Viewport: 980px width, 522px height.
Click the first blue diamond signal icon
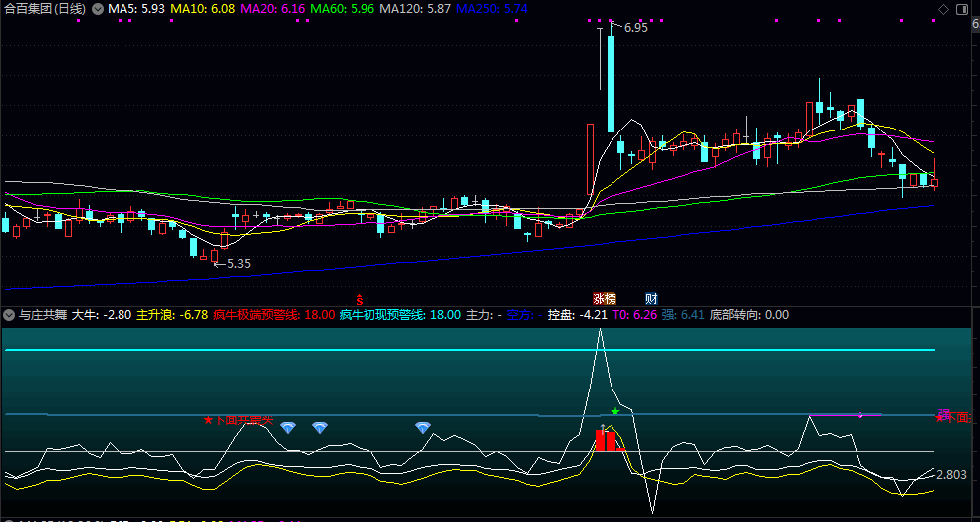click(288, 427)
